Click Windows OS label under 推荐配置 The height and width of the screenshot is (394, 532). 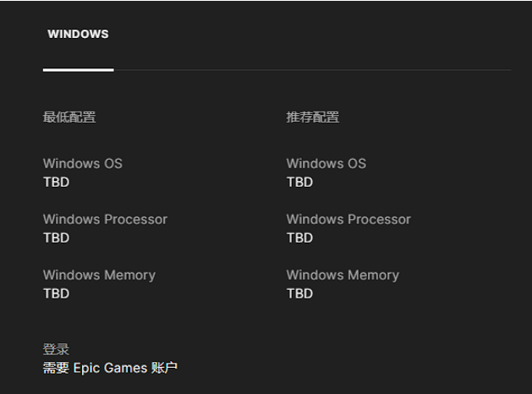tap(326, 163)
